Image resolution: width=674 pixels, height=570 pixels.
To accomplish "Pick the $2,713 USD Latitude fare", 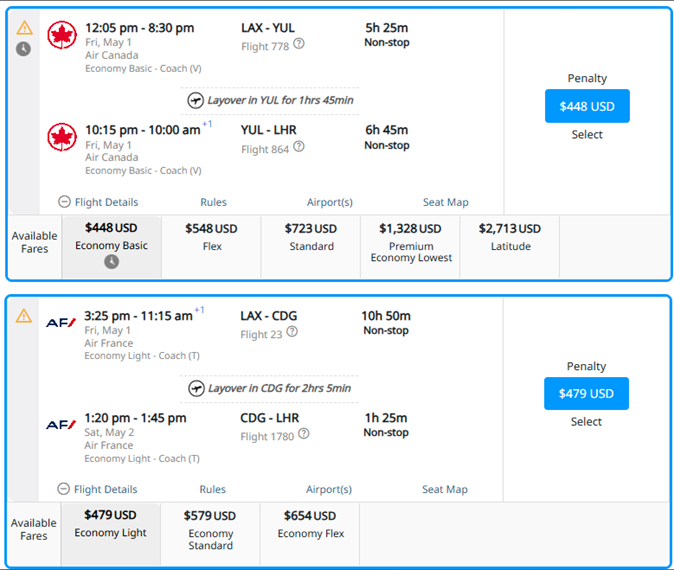I will (509, 237).
